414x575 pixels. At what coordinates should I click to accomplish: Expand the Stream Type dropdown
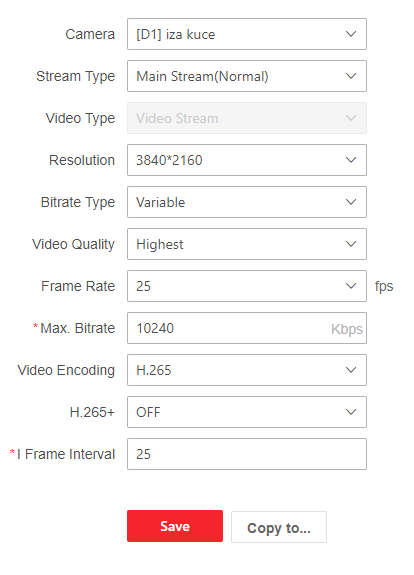(247, 76)
